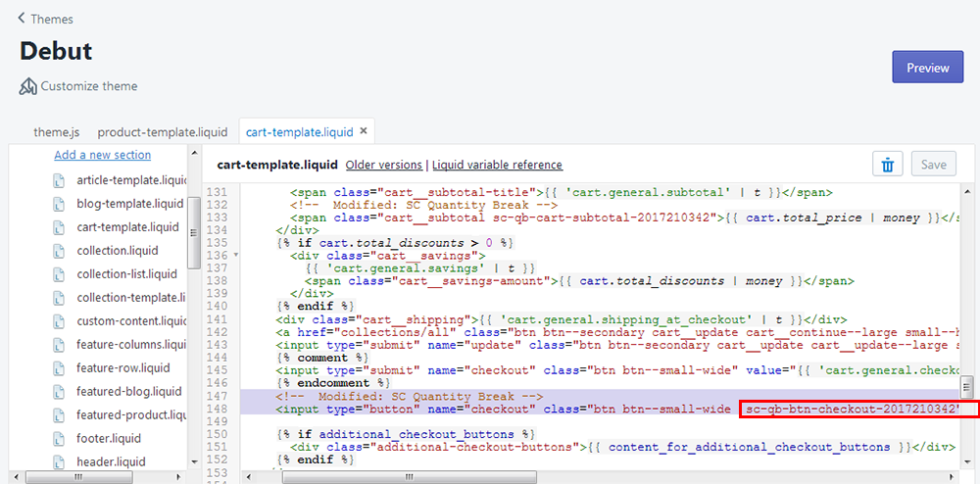Click the Customize theme paintbrush icon
The height and width of the screenshot is (484, 980).
(28, 86)
